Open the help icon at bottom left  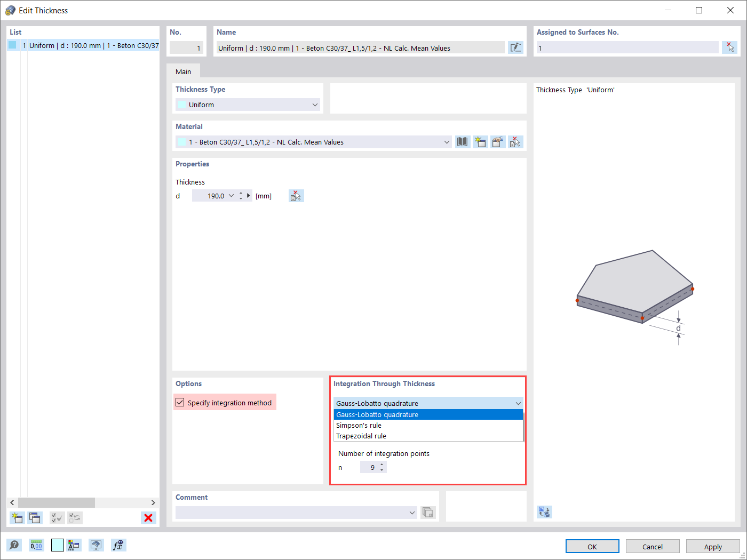pos(14,545)
